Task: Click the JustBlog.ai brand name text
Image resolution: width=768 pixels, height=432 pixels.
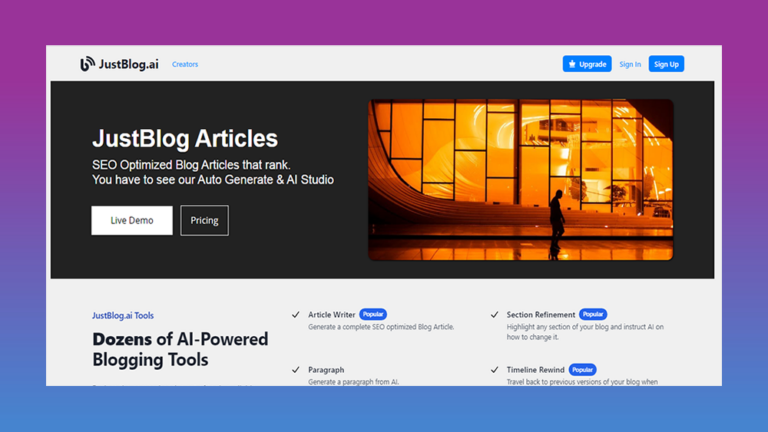Action: 129,64
